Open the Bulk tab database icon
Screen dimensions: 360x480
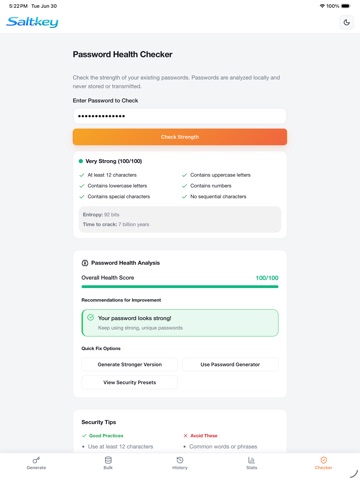[x=108, y=460]
